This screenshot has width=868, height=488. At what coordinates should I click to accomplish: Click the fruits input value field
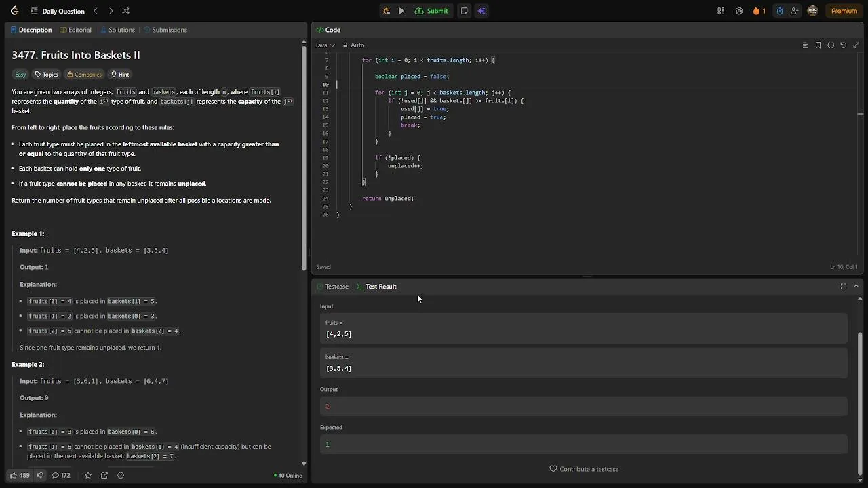coord(583,334)
